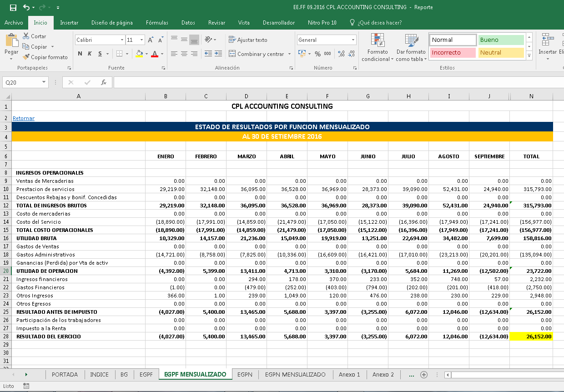Open the Calibri font name dropdown
This screenshot has height=392, width=564.
click(122, 40)
